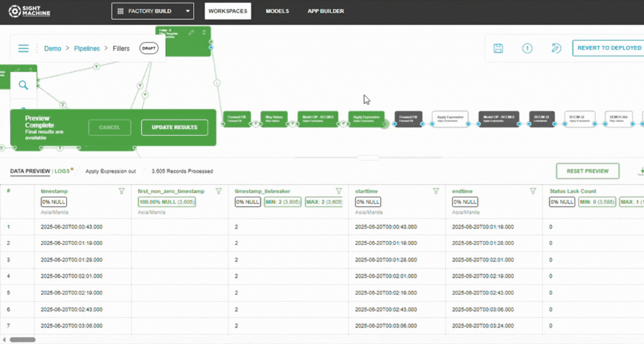Screen dimensions: 644x344
Task: Click the Reset Preview button
Action: pyautogui.click(x=587, y=171)
